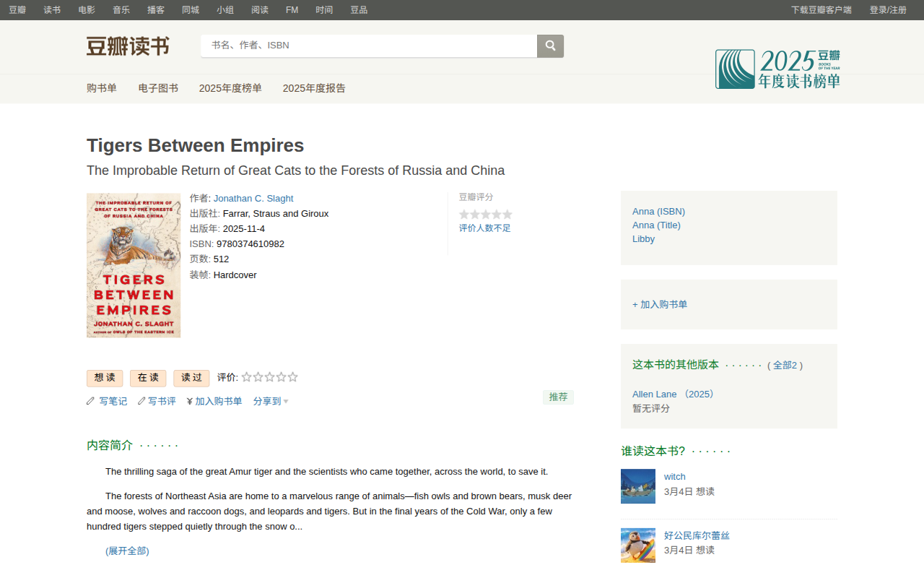Click the 谁读这本书? heading

coord(653,451)
